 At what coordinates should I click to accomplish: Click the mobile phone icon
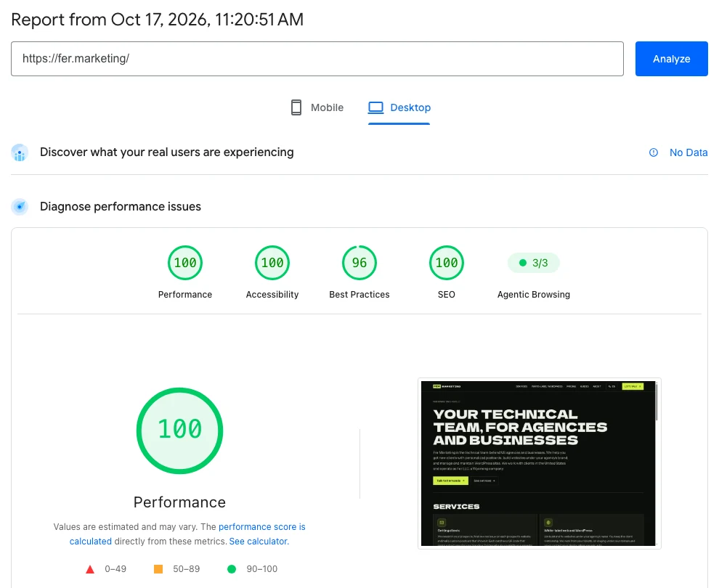(x=296, y=107)
